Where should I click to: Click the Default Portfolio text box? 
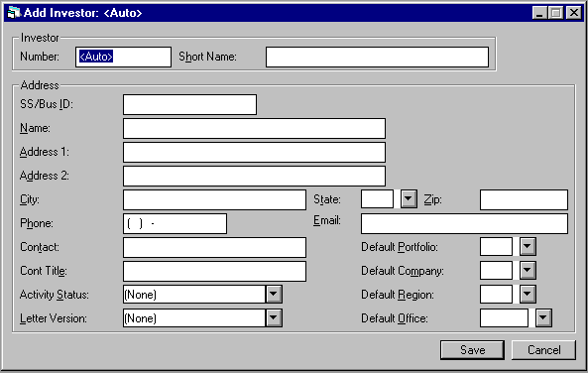pos(496,247)
